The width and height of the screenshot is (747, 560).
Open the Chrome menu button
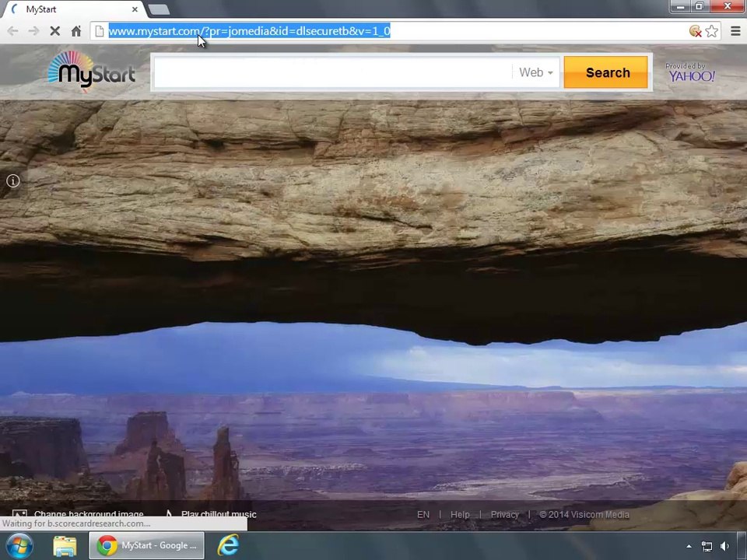[x=735, y=31]
